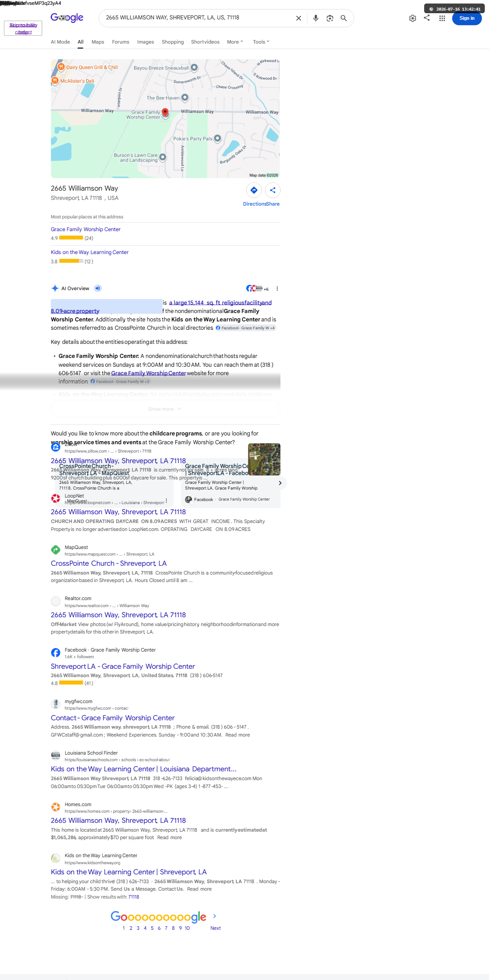Click the Share icon under map
The image size is (495, 980).
pos(273,190)
